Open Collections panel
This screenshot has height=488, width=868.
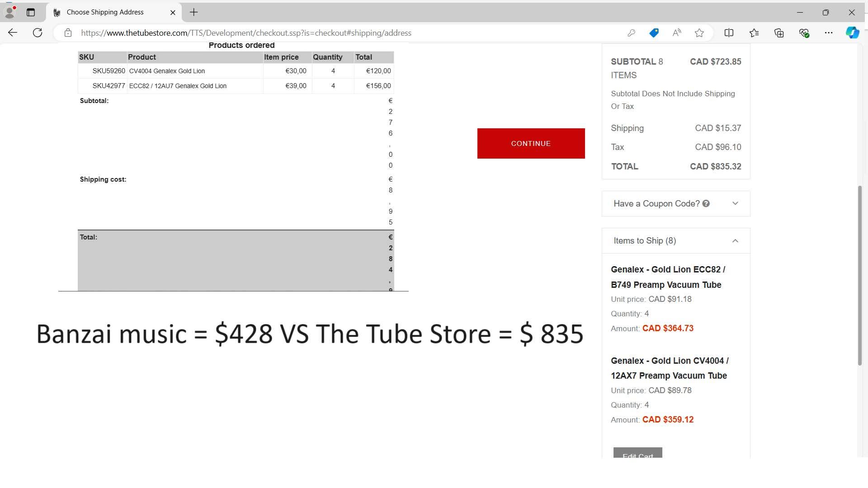click(779, 33)
